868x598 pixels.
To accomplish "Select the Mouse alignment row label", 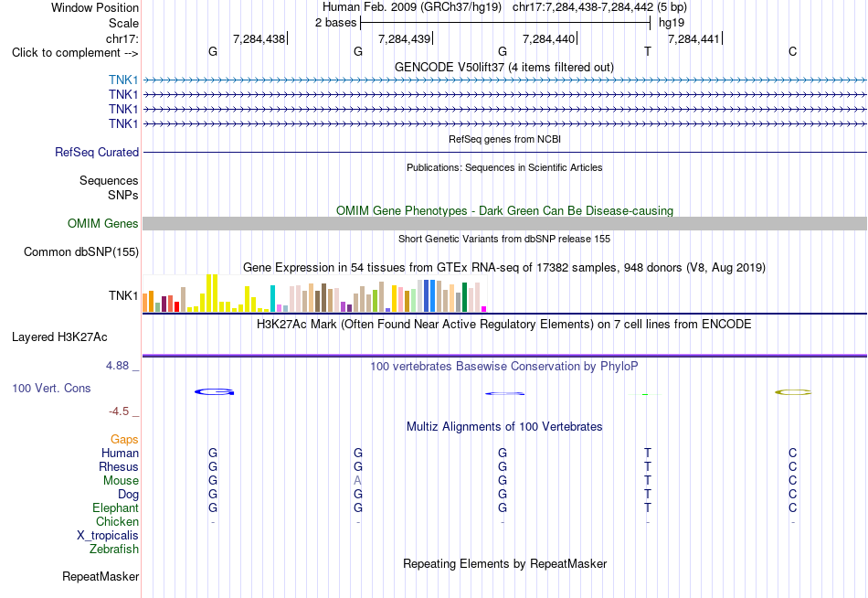I will (121, 481).
